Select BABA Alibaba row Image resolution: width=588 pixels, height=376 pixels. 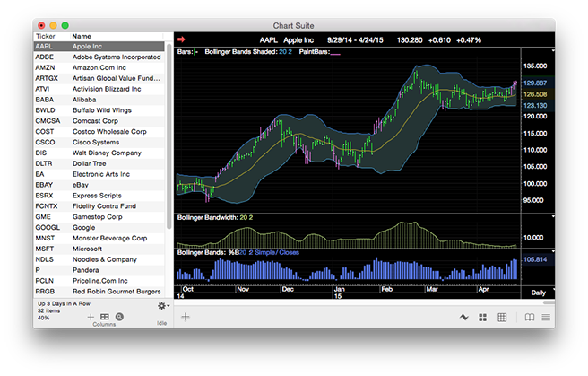99,100
